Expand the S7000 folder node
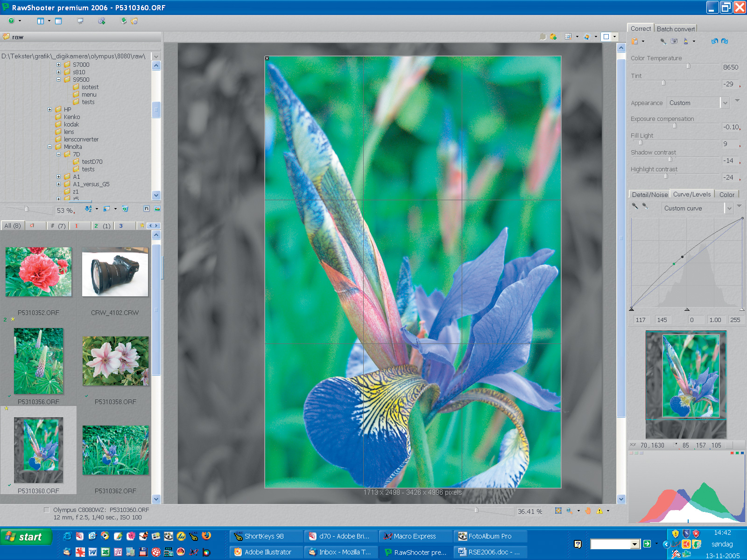Screen dimensions: 747x560 [x=59, y=65]
